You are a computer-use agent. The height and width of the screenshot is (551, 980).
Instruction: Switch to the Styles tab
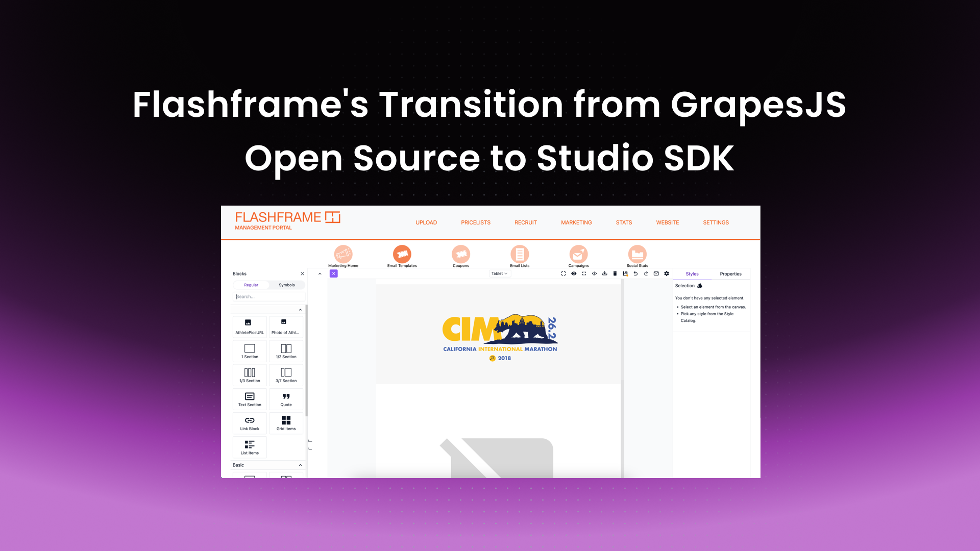coord(693,274)
